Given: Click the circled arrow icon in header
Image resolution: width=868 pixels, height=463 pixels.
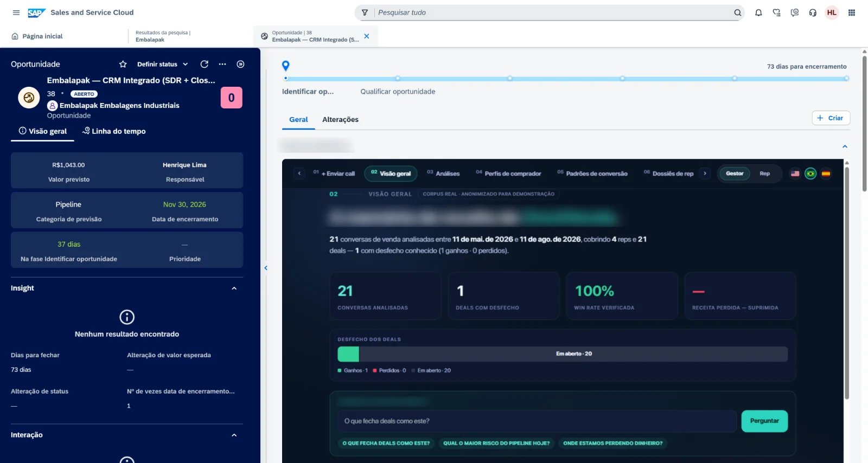Looking at the screenshot, I should (241, 64).
